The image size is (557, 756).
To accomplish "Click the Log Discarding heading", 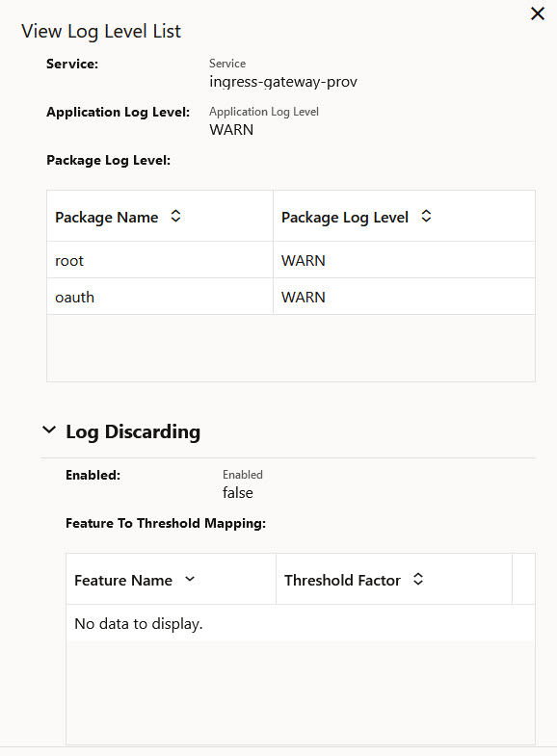I will pyautogui.click(x=133, y=431).
